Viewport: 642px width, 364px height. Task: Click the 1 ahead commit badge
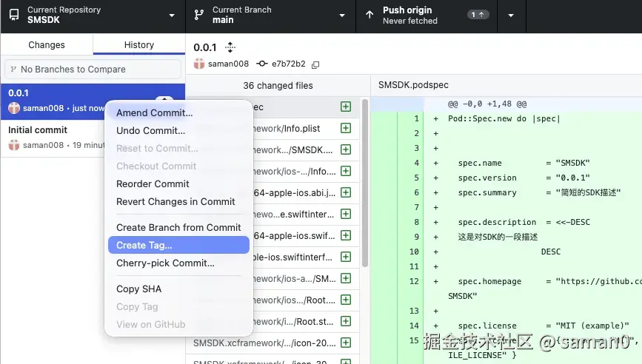click(x=478, y=15)
